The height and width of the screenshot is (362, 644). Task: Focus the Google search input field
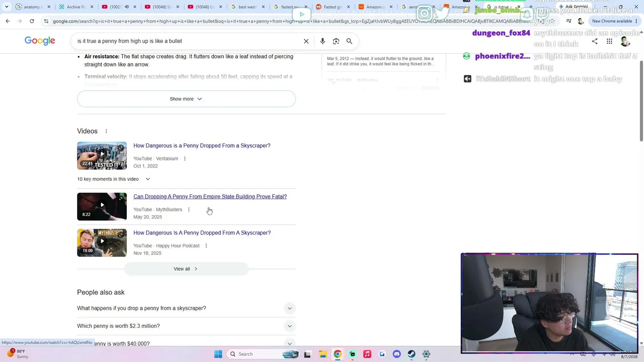click(x=186, y=41)
